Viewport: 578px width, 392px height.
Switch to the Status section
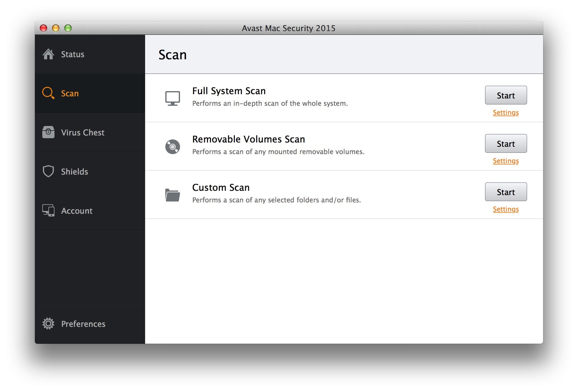click(x=72, y=54)
